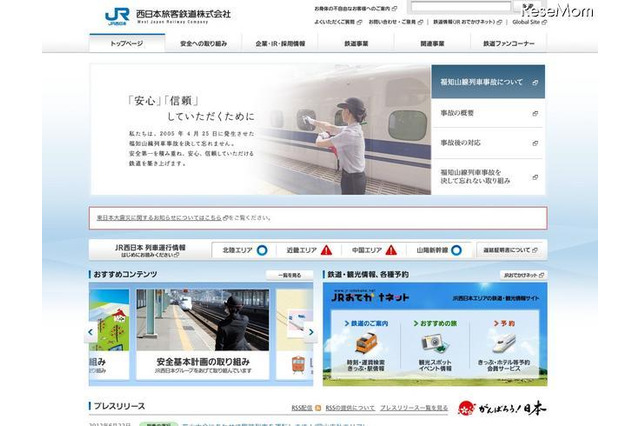Open the 鉄道のご案内 heading link
Screen dimensions: 640x426
click(x=366, y=323)
